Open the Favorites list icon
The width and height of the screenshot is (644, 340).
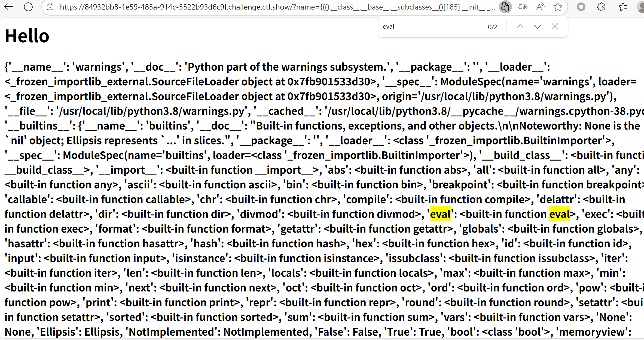pos(623,7)
